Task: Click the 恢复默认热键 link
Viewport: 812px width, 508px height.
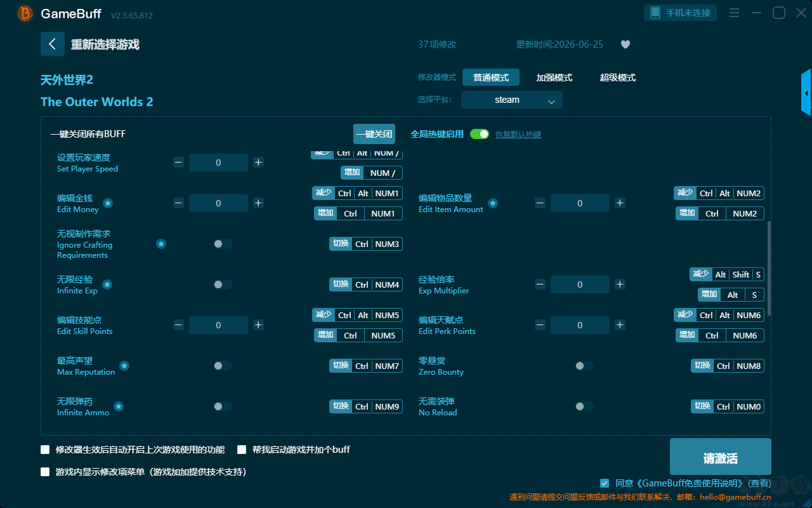Action: pyautogui.click(x=518, y=135)
